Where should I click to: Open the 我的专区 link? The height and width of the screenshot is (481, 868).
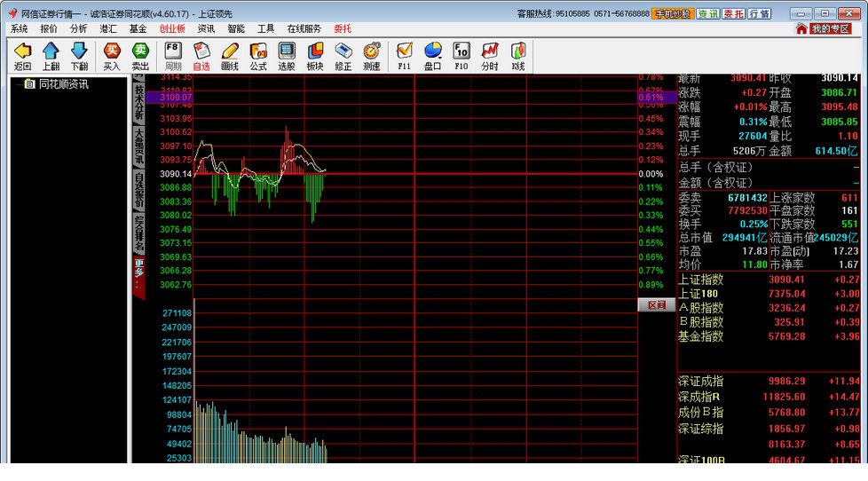(x=830, y=28)
